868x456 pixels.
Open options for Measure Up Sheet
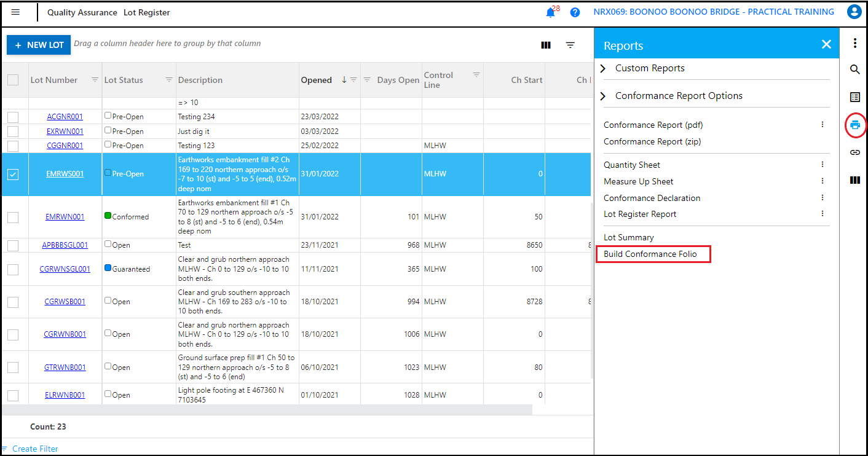click(x=823, y=181)
